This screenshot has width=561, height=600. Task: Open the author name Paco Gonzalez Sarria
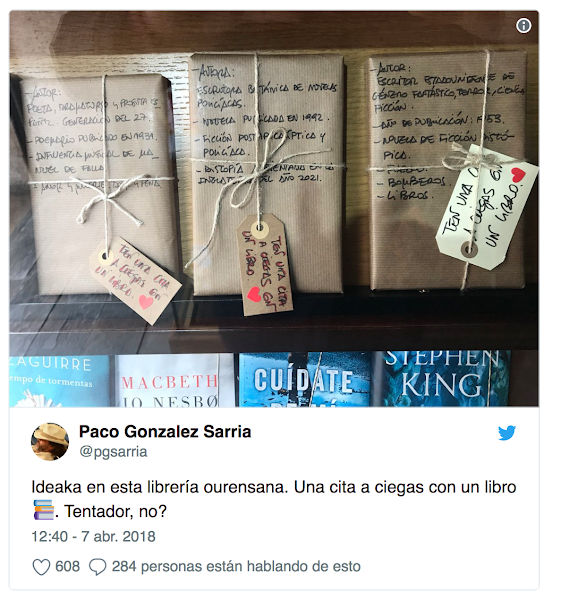[165, 432]
